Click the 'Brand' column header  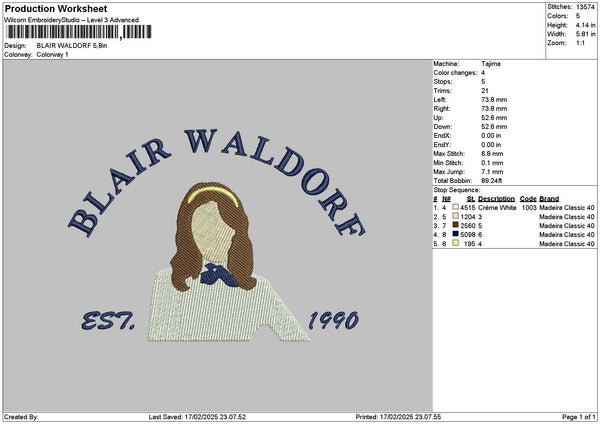coord(549,199)
